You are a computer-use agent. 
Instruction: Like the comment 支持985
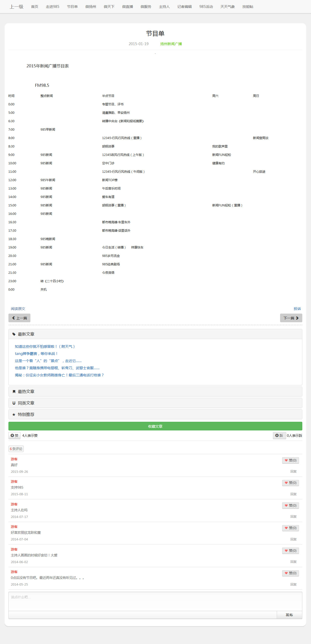pyautogui.click(x=291, y=483)
